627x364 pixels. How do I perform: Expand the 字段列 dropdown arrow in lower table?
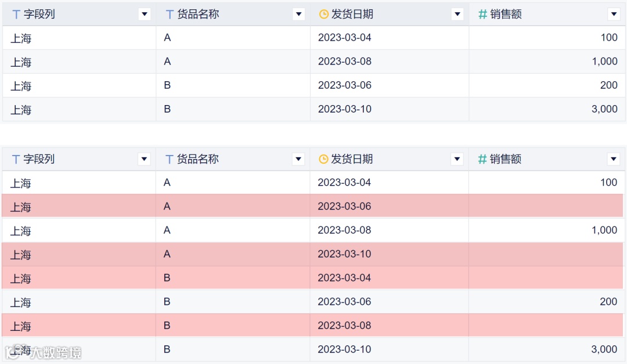point(144,159)
